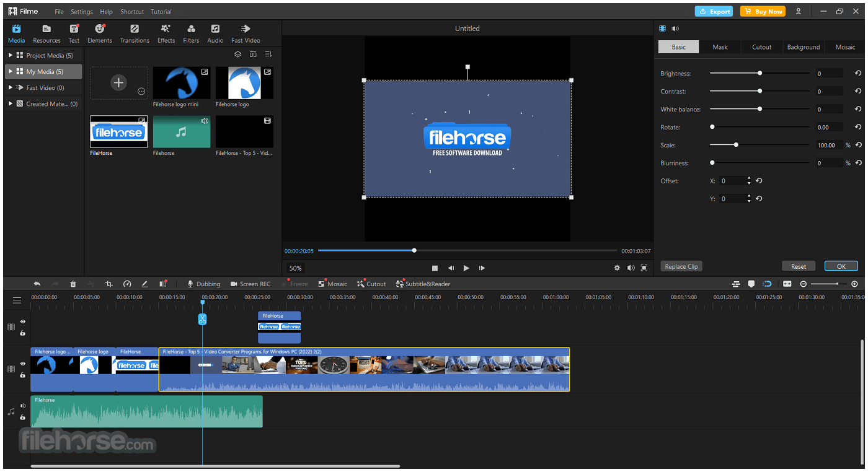
Task: Click the Contrast slider handle
Action: tap(759, 91)
